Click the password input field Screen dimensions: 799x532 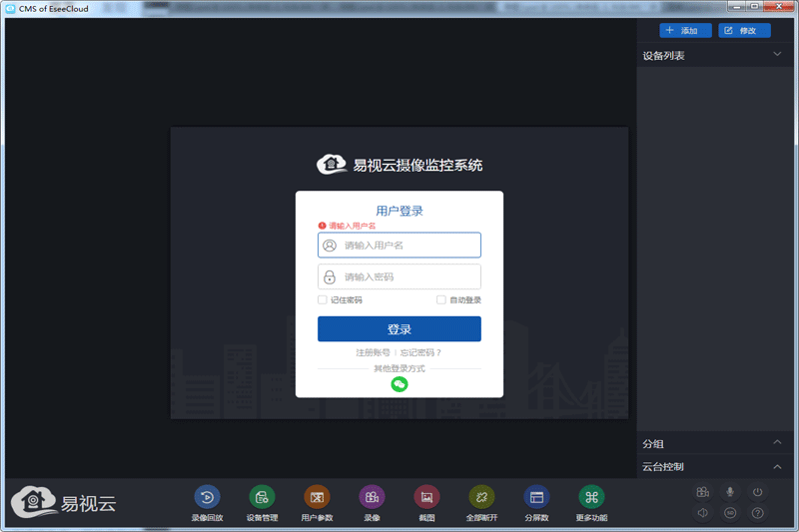[399, 276]
